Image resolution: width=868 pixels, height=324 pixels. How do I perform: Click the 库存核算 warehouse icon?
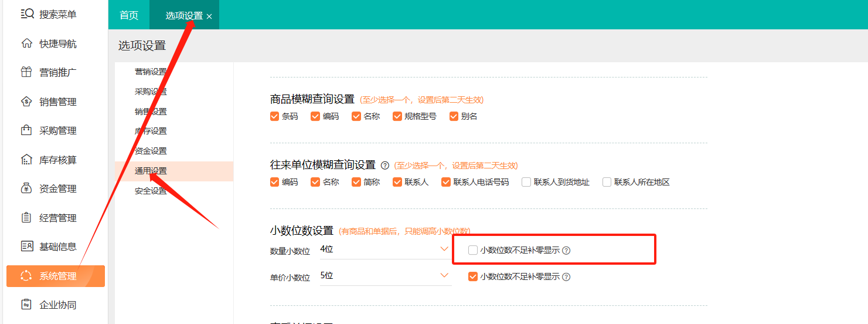(x=26, y=160)
